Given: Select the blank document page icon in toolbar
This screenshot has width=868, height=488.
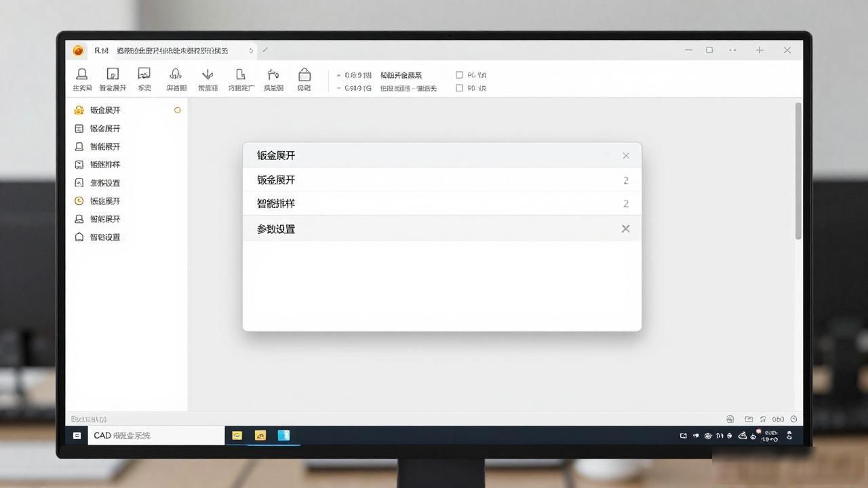Looking at the screenshot, I should 240,74.
